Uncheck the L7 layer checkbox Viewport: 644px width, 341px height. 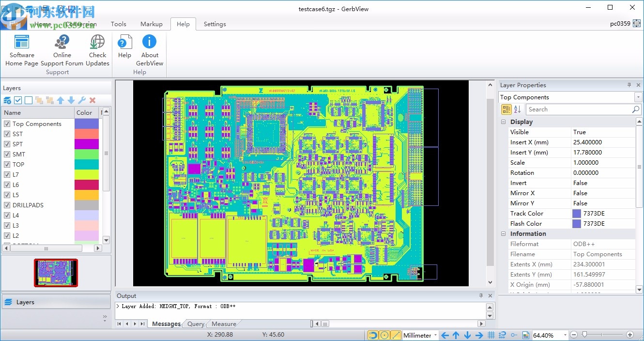7,175
